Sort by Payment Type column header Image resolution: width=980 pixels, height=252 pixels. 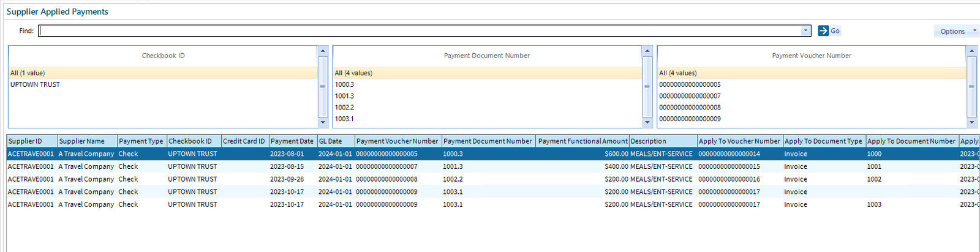coord(142,141)
